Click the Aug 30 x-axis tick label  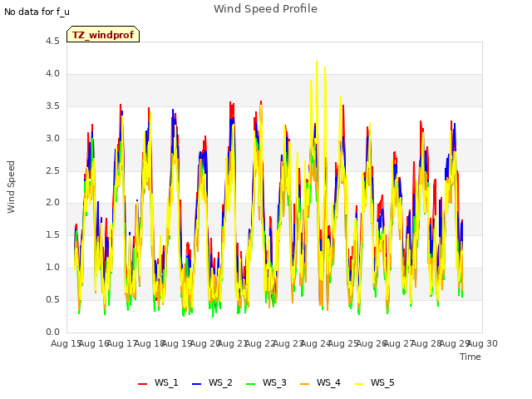click(483, 343)
